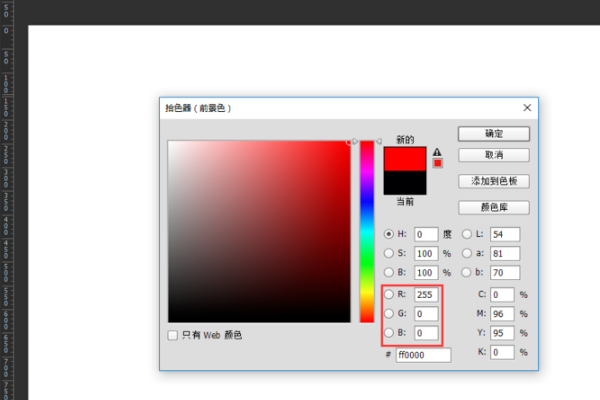Click the small in-gamut color square below warning
The image size is (600, 400).
point(437,164)
